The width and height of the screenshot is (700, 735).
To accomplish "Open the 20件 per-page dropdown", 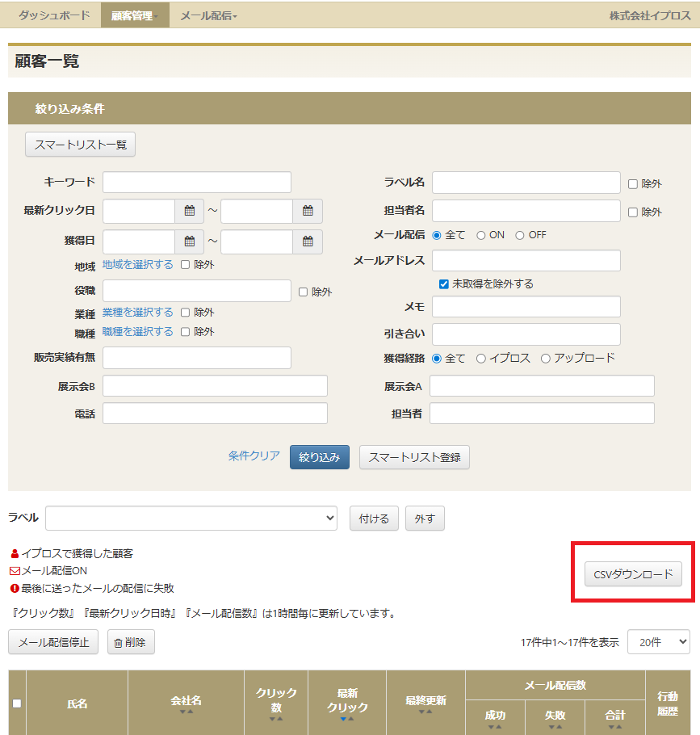I will pyautogui.click(x=659, y=641).
